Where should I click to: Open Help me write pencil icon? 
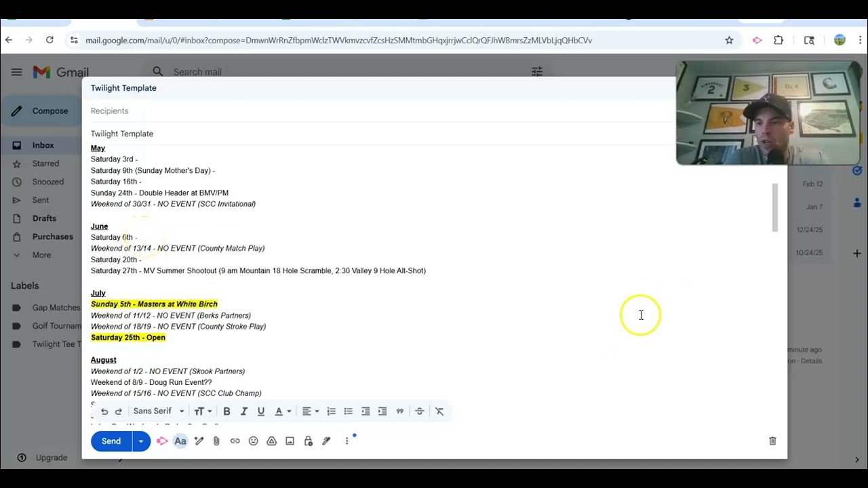(199, 441)
